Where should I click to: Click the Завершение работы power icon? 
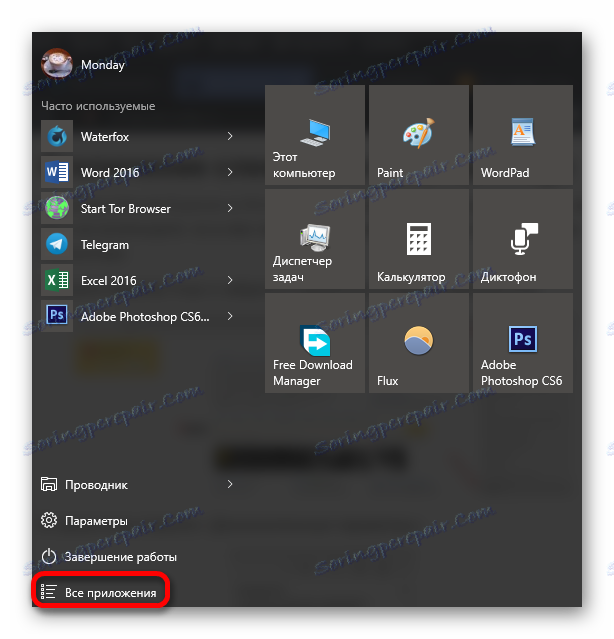point(49,556)
